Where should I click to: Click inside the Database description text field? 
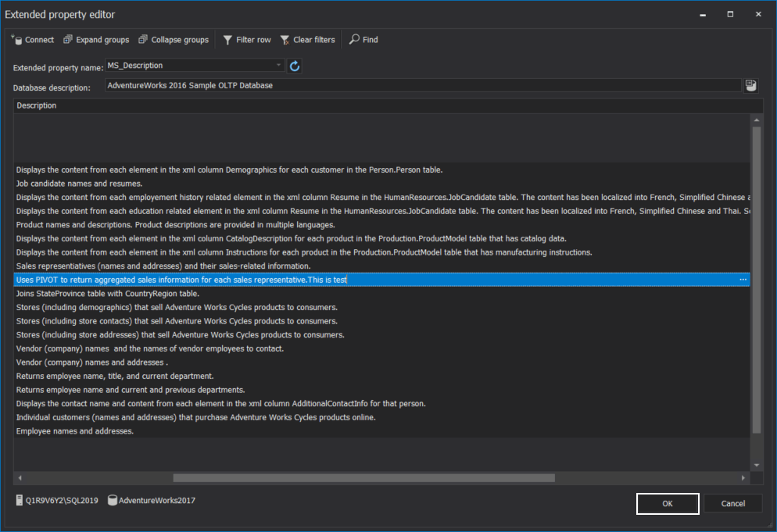click(x=391, y=85)
